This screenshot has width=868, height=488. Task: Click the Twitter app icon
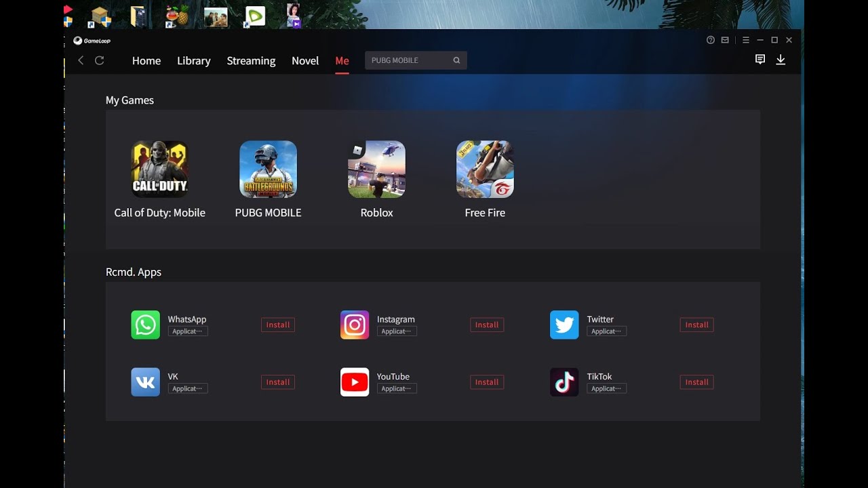tap(564, 325)
